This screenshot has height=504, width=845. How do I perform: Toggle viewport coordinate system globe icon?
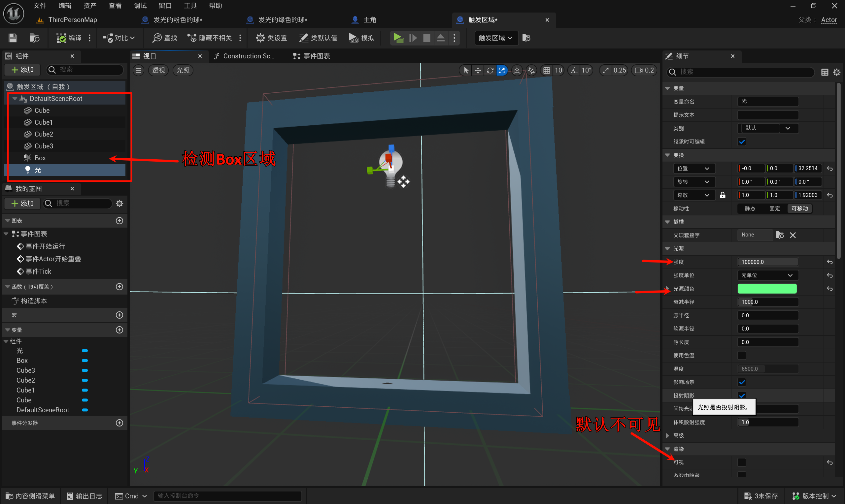(x=517, y=70)
